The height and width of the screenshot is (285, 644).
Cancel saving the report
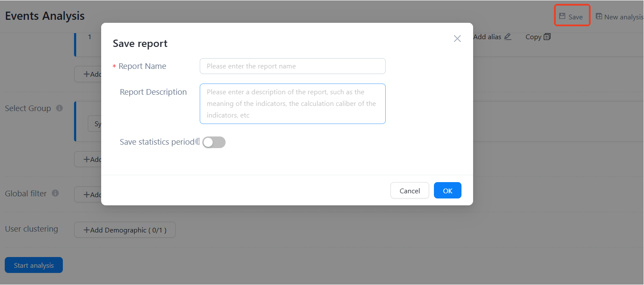[x=409, y=191]
